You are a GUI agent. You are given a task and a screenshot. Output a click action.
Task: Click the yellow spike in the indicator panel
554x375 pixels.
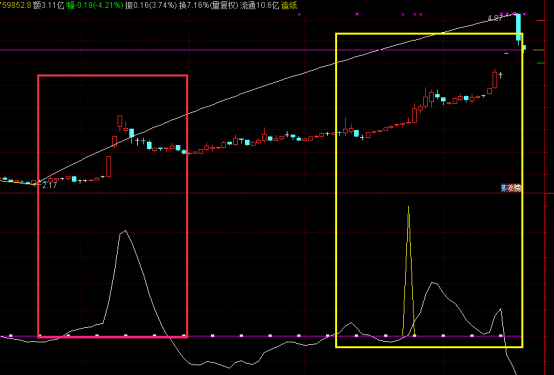click(x=408, y=271)
